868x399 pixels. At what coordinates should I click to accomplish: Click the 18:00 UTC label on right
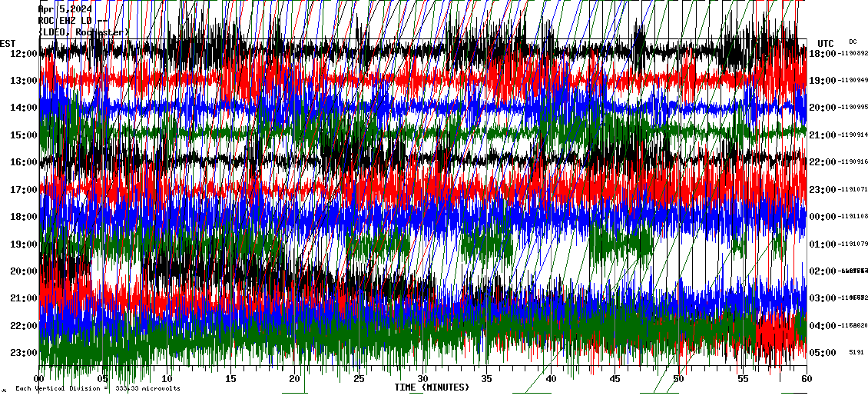(x=823, y=53)
